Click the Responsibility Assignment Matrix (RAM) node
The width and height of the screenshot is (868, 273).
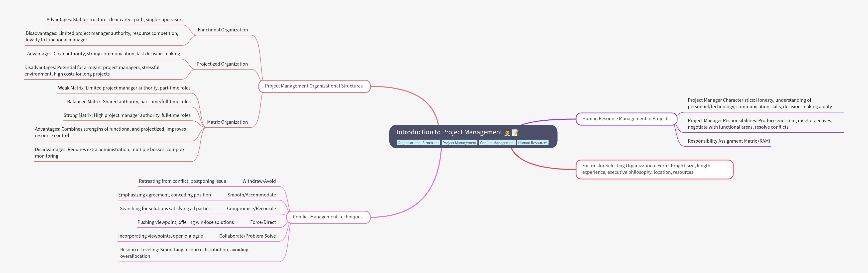pyautogui.click(x=729, y=141)
